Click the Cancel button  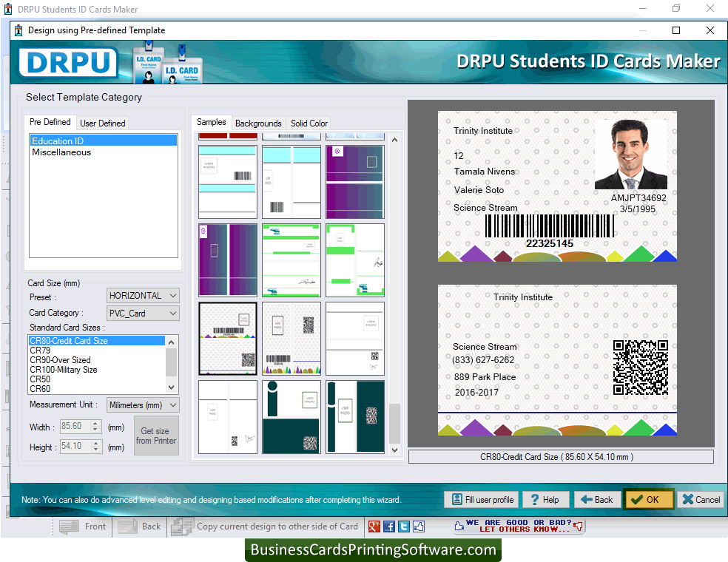701,499
